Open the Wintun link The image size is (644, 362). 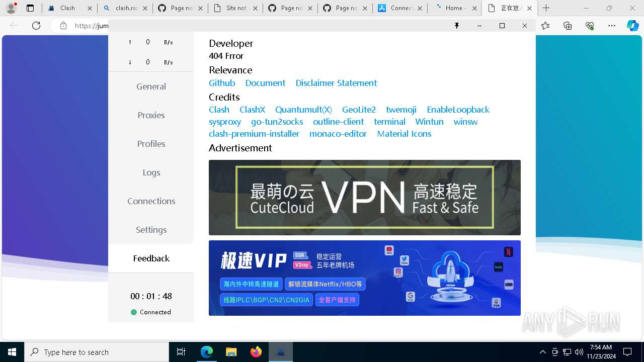429,122
